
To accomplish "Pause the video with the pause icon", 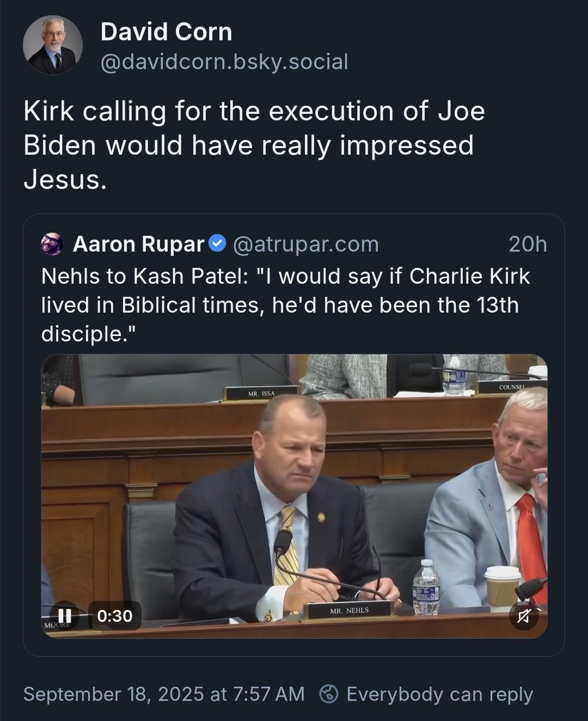I will [64, 615].
